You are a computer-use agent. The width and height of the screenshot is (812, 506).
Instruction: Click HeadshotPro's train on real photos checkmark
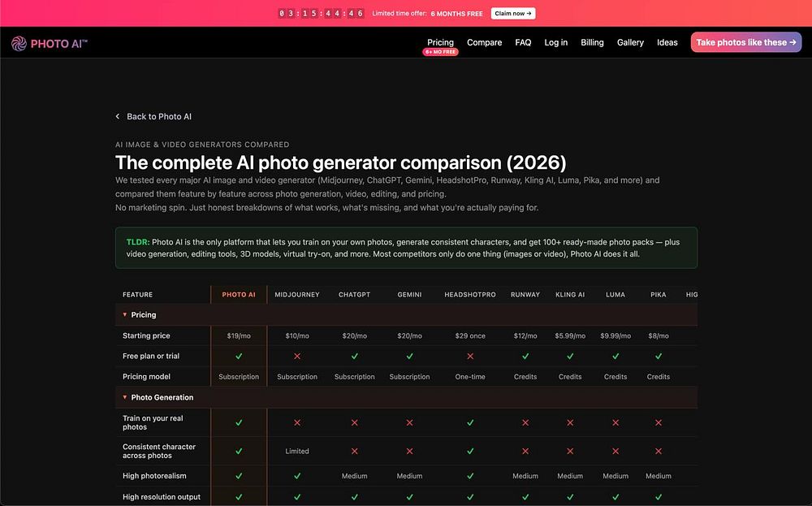(x=470, y=422)
